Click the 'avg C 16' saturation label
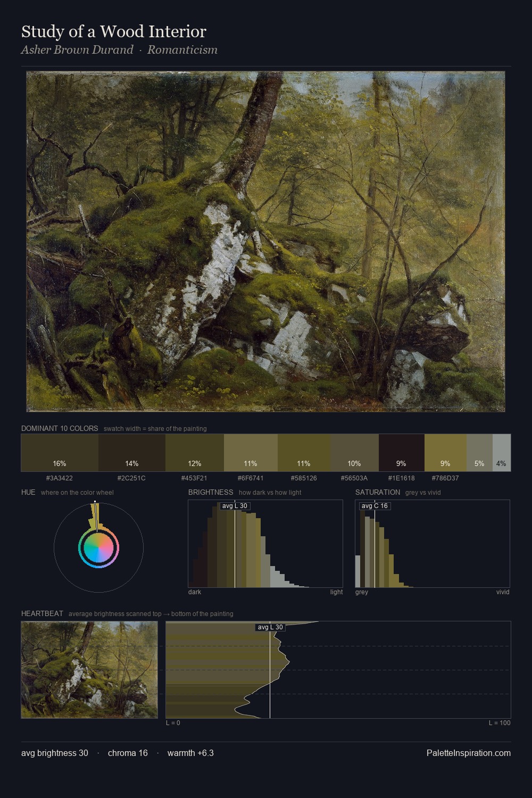Image resolution: width=532 pixels, height=798 pixels. point(375,506)
